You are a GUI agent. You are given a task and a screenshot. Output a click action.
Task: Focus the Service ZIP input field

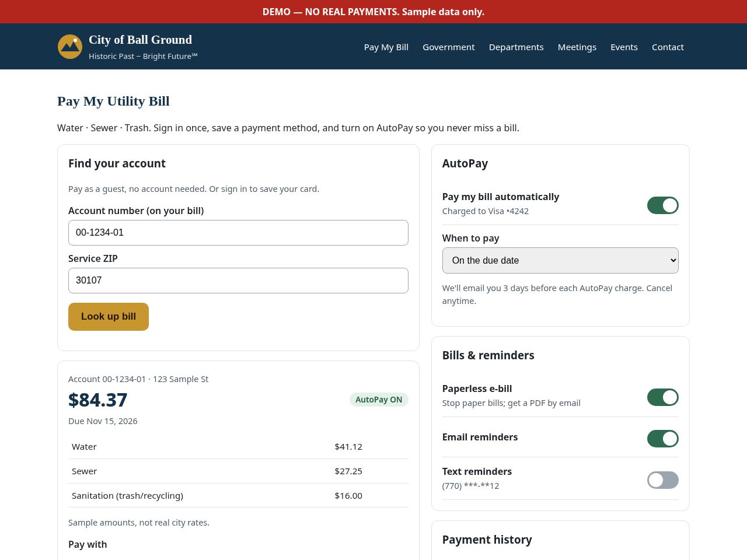coord(238,281)
